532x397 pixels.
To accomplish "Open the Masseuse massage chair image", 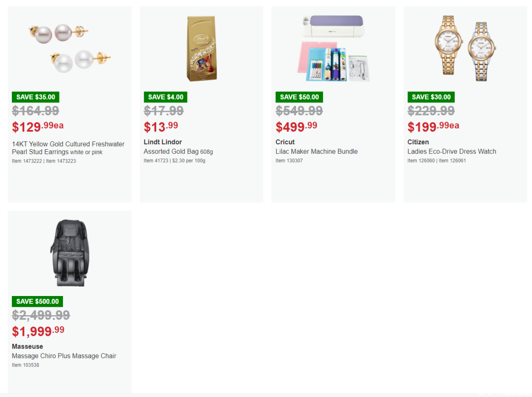I will (x=69, y=253).
